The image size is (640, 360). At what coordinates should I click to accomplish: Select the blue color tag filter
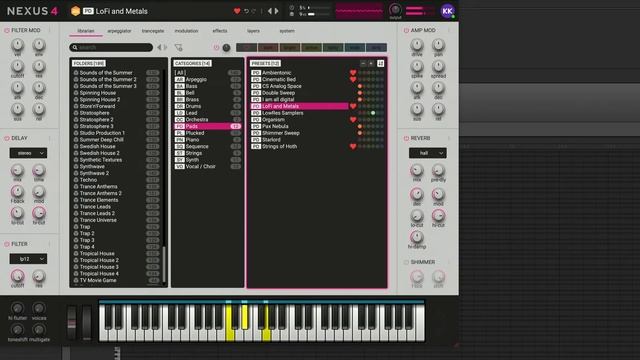coord(355,48)
